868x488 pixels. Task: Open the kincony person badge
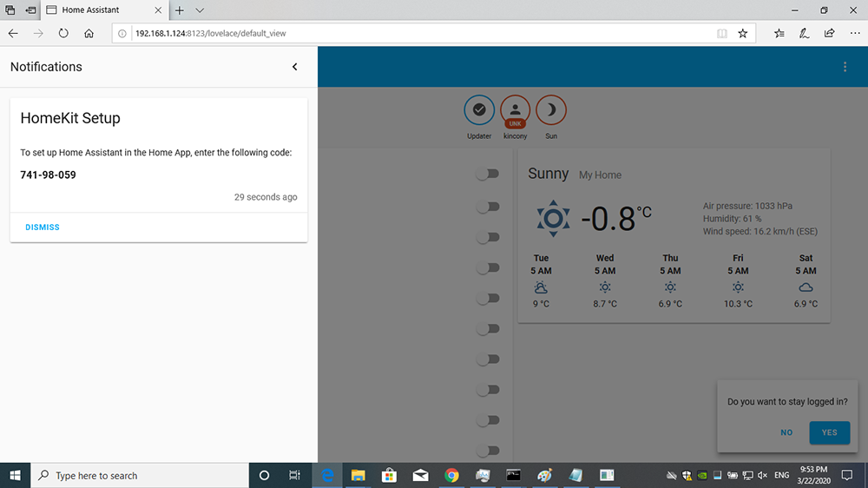coord(516,110)
